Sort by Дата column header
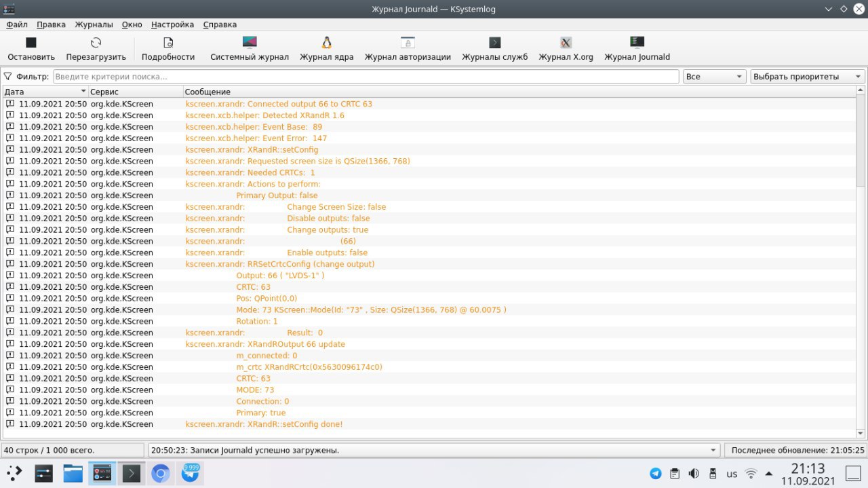Screen dimensions: 868x488 click(x=45, y=92)
